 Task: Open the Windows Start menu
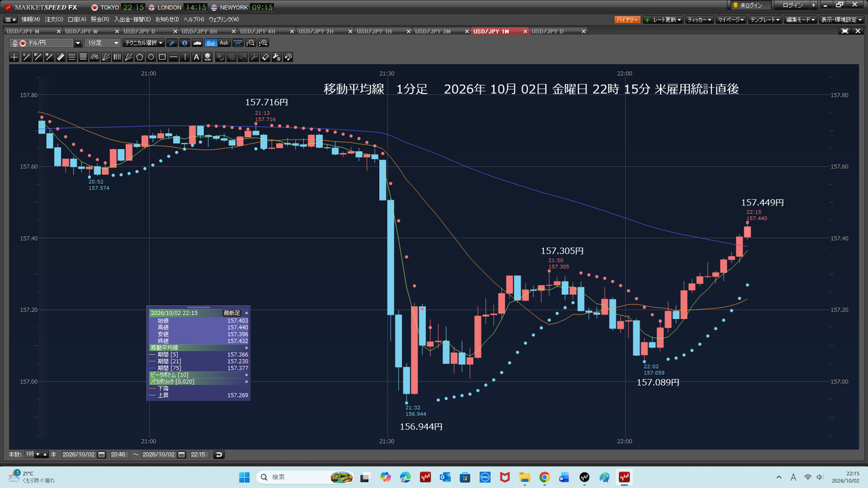(244, 477)
